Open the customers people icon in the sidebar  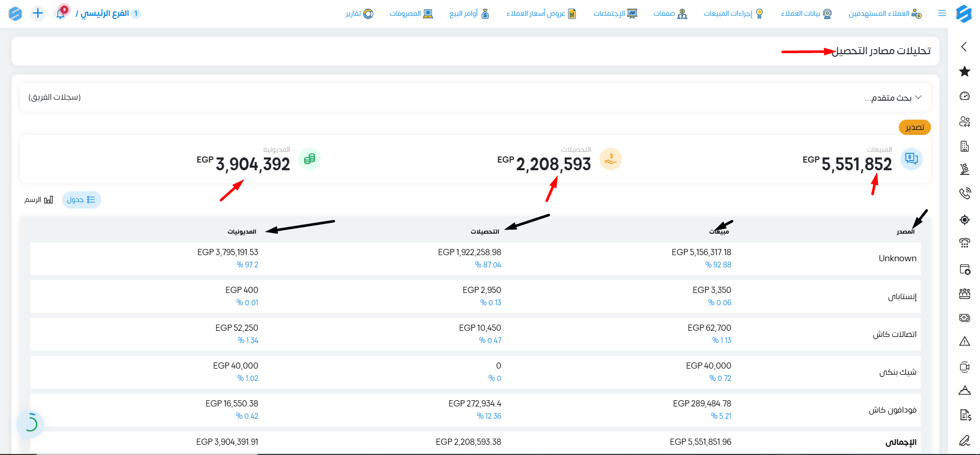point(964,122)
